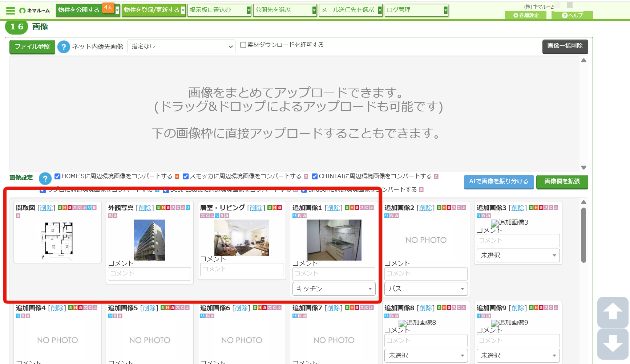
Task: Click the image list's scroll-up arrow
Action: (583, 203)
